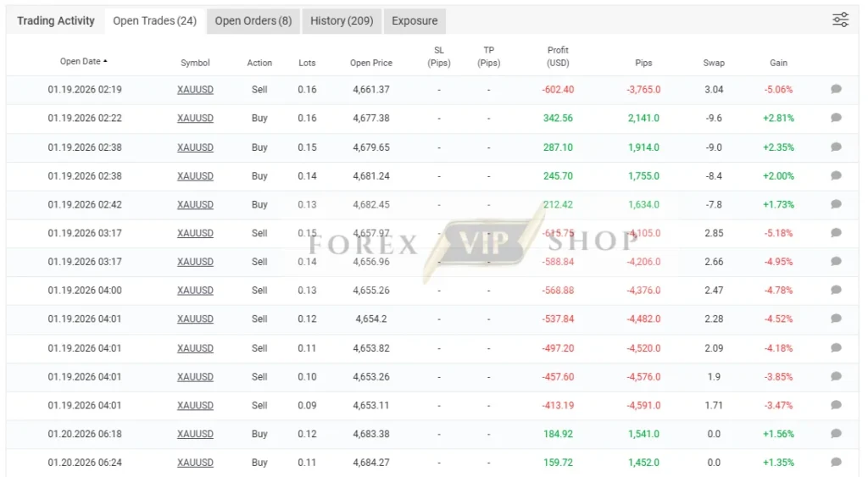868x477 pixels.
Task: Select pips value 1,541.0
Action: tap(643, 435)
